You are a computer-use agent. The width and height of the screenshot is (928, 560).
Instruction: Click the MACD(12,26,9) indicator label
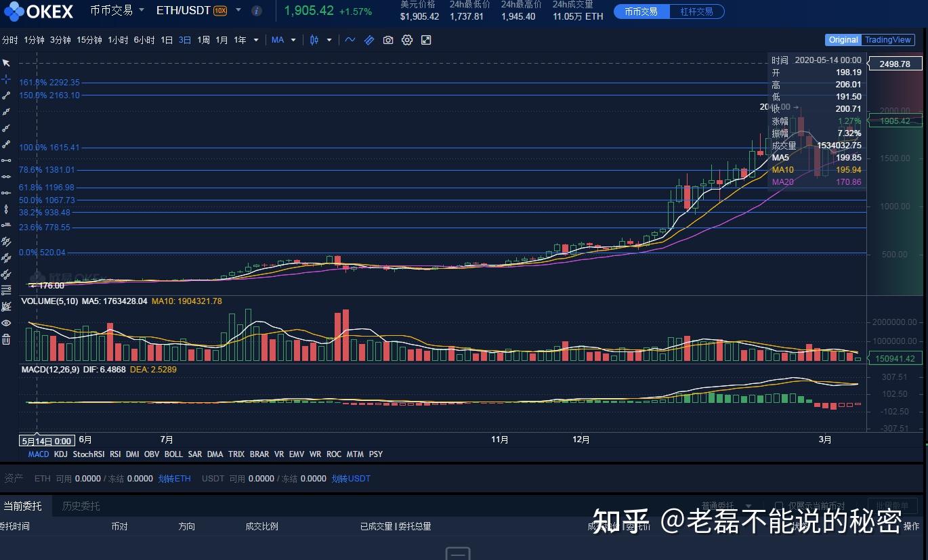(x=50, y=370)
